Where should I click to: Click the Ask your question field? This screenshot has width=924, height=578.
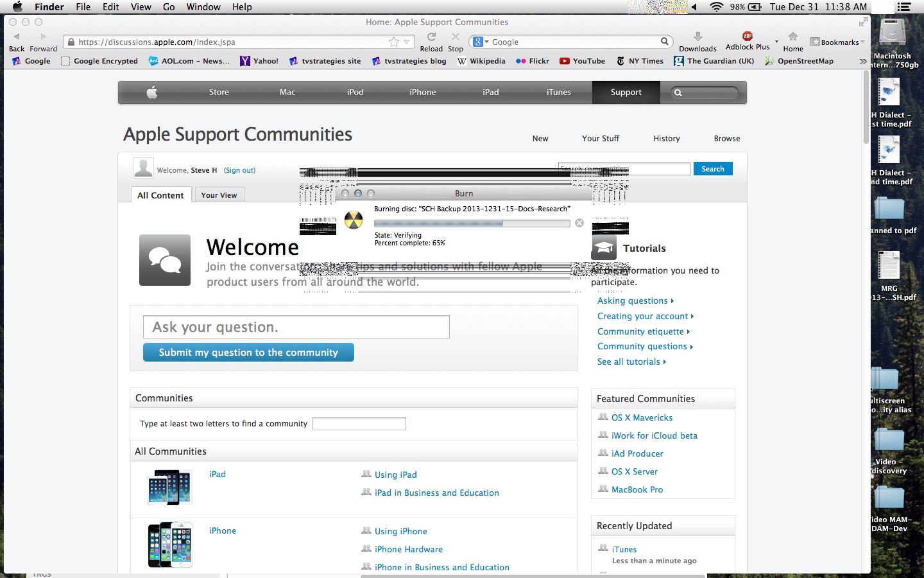pyautogui.click(x=296, y=327)
